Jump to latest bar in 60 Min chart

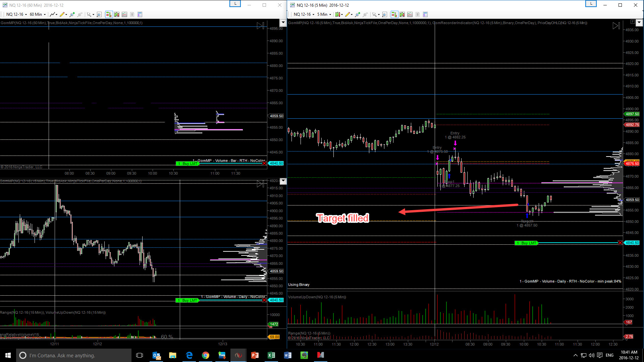coord(261,26)
